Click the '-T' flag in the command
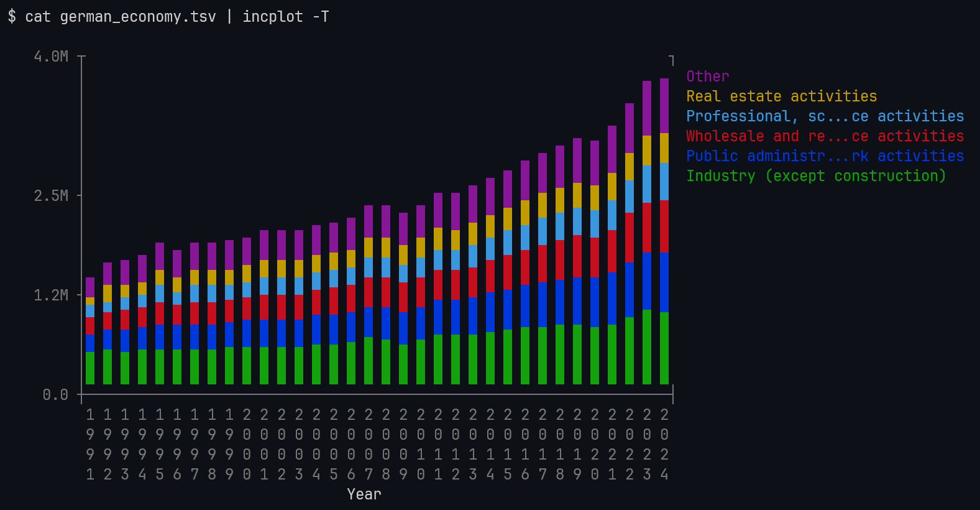 (x=321, y=17)
